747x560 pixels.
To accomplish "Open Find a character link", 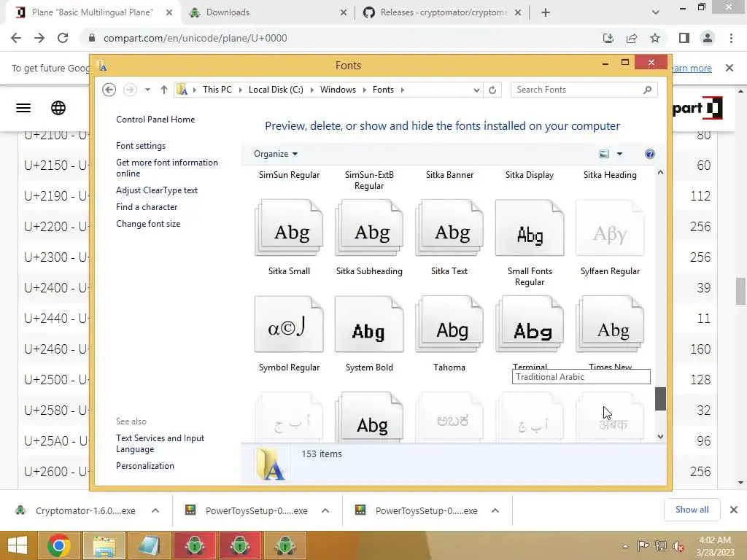I will pyautogui.click(x=147, y=206).
